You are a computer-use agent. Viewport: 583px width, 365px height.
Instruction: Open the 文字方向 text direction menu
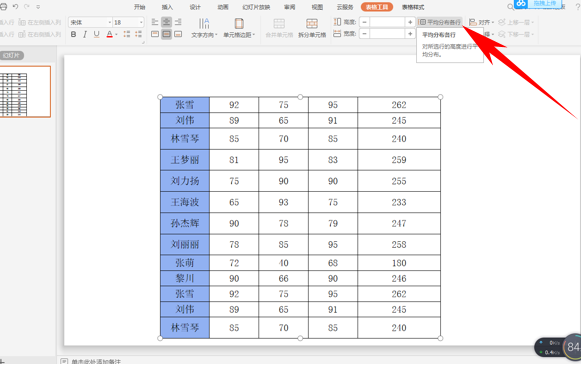pos(204,28)
